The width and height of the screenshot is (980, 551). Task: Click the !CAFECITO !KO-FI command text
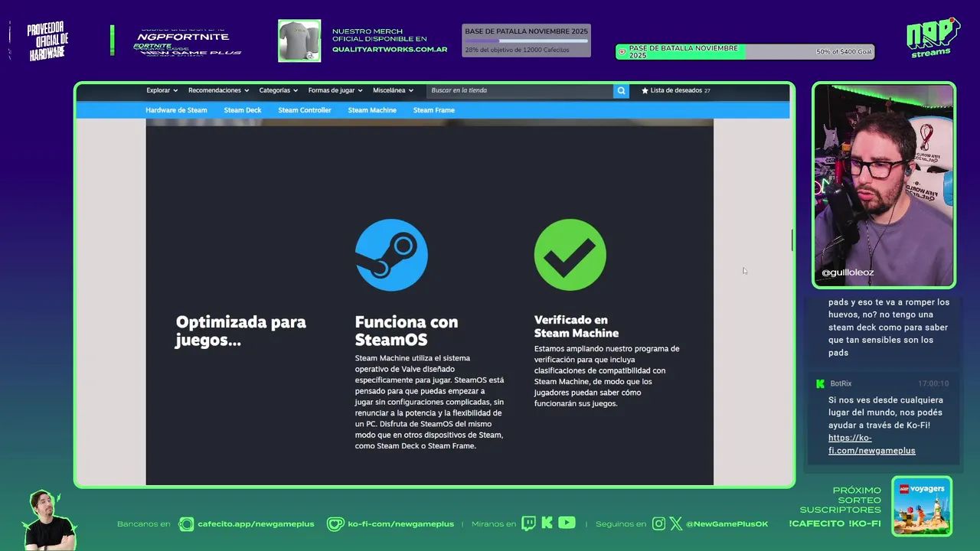(835, 524)
